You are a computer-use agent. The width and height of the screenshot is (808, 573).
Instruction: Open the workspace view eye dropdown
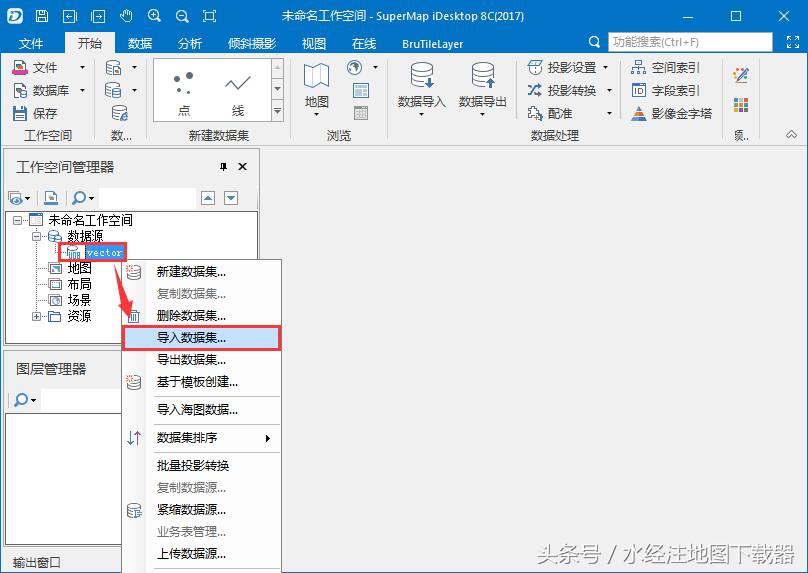coord(20,198)
